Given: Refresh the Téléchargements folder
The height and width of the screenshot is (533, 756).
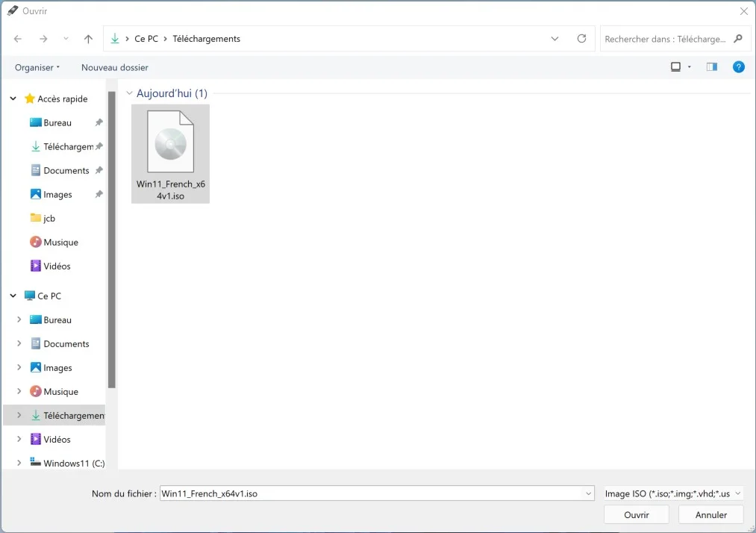Looking at the screenshot, I should coord(581,38).
